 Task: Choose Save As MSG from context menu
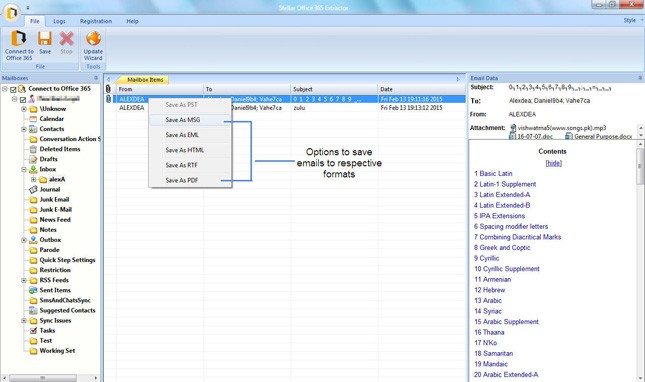[190, 120]
